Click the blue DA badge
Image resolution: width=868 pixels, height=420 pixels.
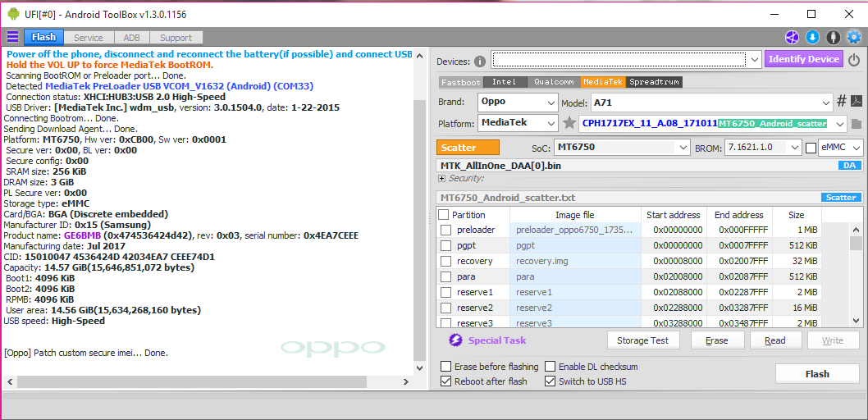point(850,166)
